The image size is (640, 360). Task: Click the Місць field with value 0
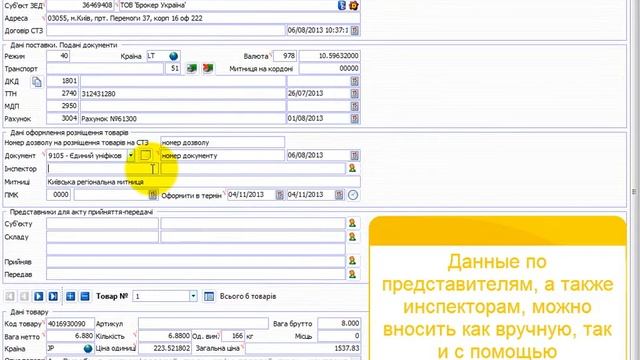pyautogui.click(x=339, y=336)
